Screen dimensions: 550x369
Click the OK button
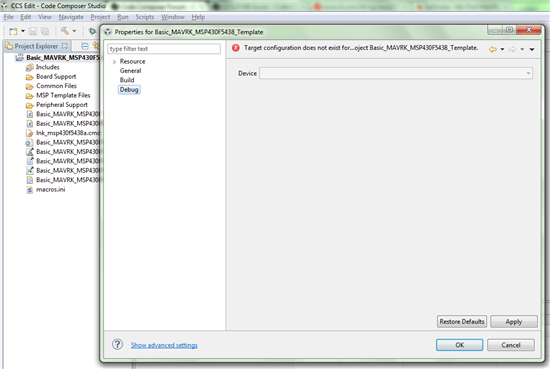pyautogui.click(x=460, y=345)
